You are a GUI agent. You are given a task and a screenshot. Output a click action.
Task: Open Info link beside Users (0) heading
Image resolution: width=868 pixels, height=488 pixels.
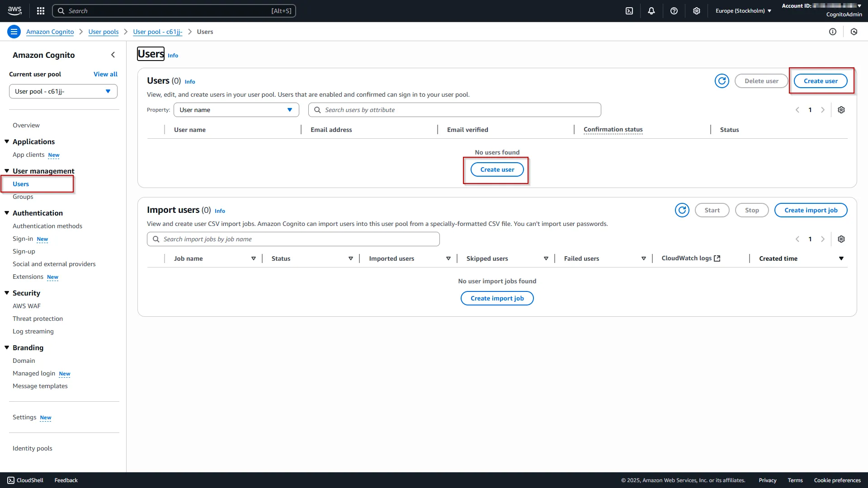coord(190,82)
